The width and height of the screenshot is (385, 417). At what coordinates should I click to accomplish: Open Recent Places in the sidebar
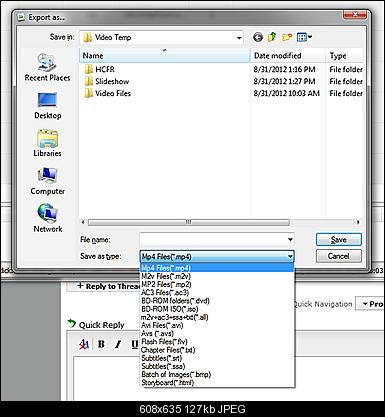(x=47, y=68)
